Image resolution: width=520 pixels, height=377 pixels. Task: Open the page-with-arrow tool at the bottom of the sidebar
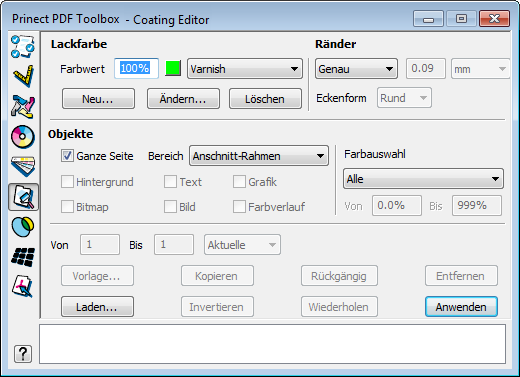click(x=23, y=286)
